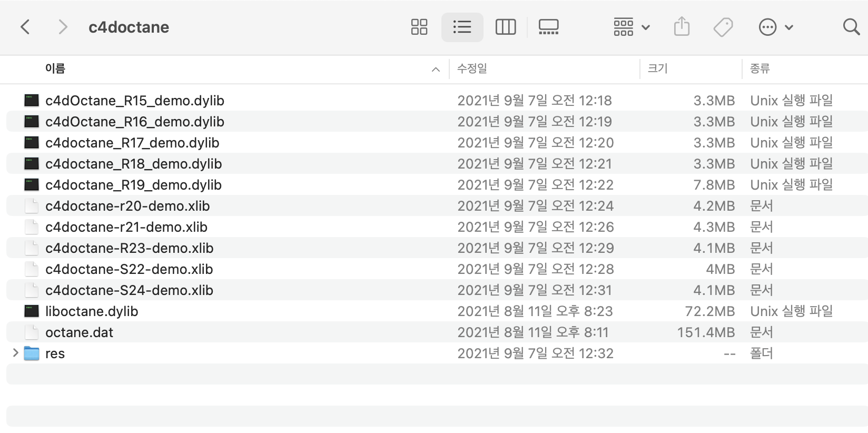Open the ellipsis action menu
868x433 pixels.
[776, 27]
